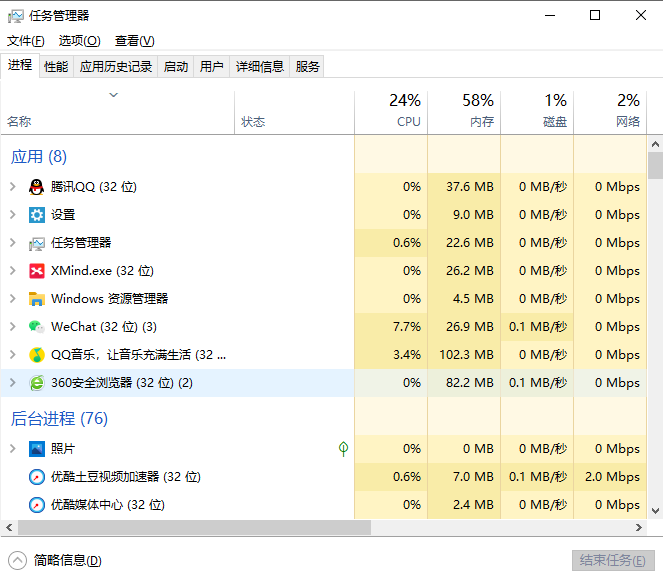Click the 360安全浏览器 icon
Viewport: 663px width, 579px height.
tap(37, 383)
